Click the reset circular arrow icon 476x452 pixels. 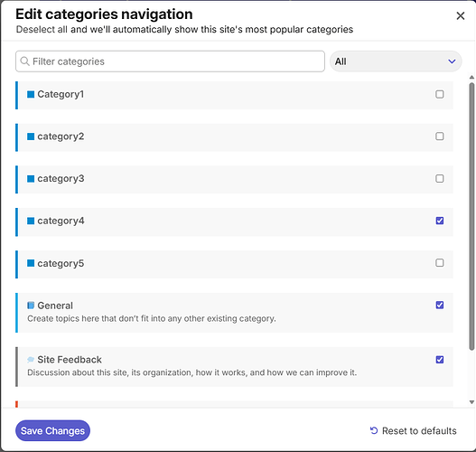(374, 430)
